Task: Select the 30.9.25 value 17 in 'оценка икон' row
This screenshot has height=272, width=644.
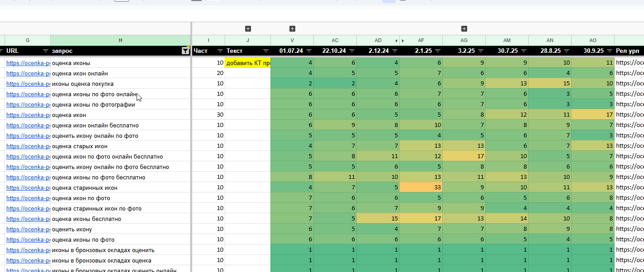Action: [593, 115]
